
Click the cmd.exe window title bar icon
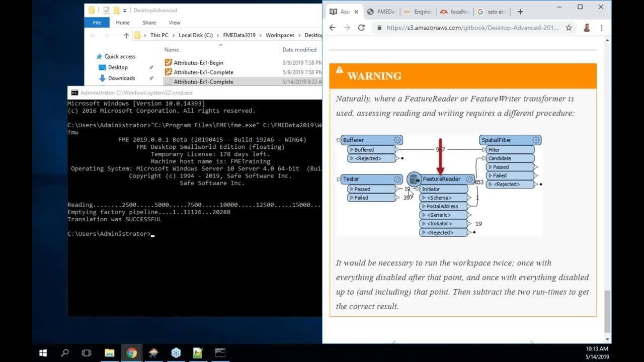coord(74,93)
